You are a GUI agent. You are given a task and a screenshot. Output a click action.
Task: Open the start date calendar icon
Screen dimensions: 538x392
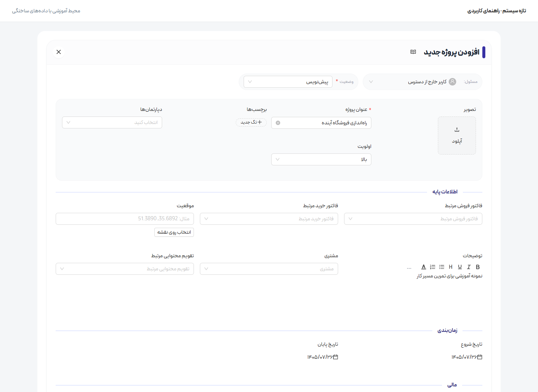480,357
